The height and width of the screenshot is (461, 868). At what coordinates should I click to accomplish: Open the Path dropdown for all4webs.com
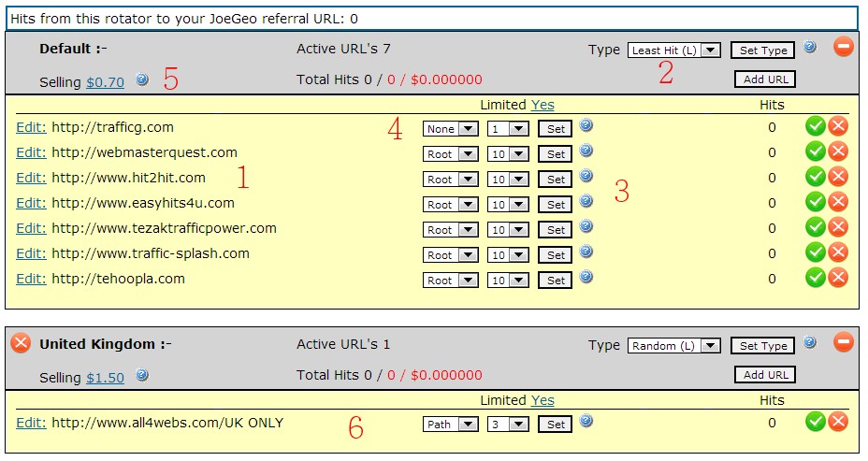(x=450, y=425)
